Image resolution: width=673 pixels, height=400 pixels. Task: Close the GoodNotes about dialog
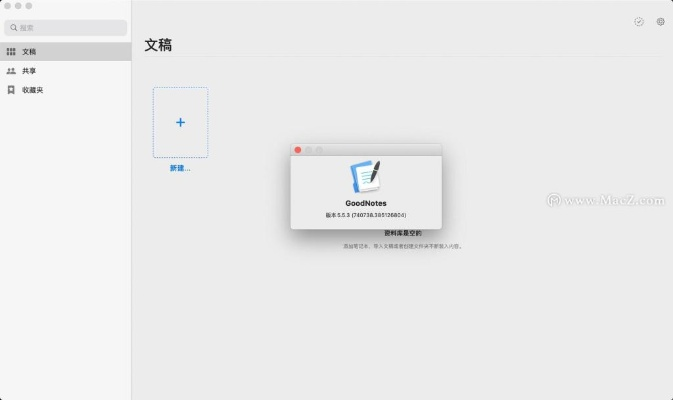(298, 150)
